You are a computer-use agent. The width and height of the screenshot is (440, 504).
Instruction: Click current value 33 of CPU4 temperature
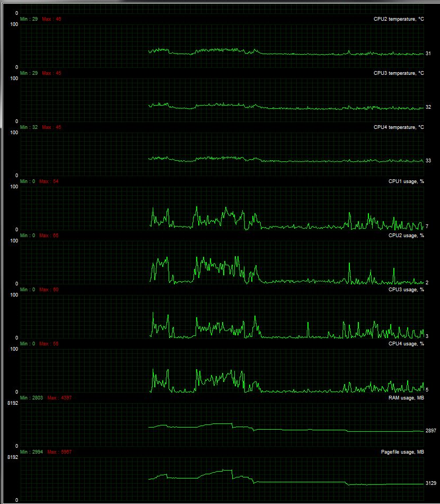(x=428, y=160)
